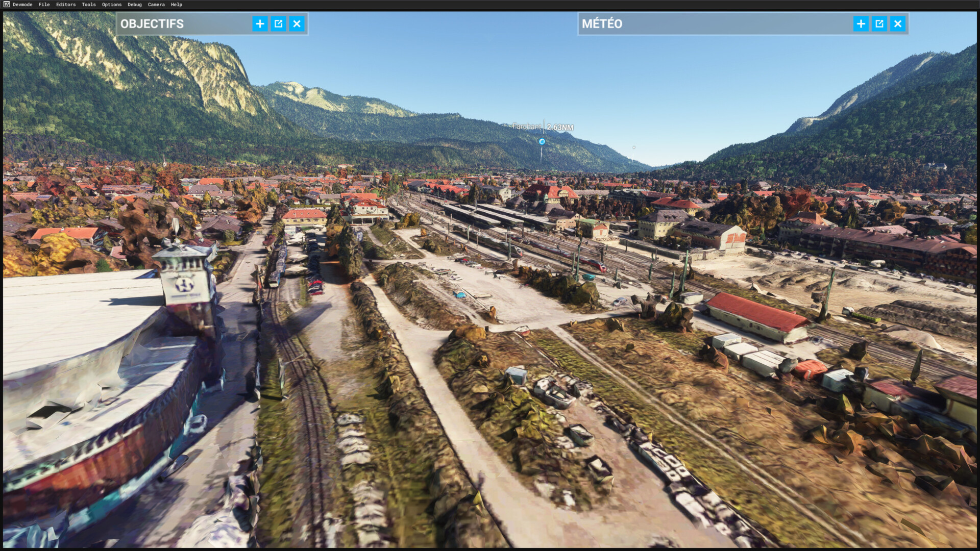Pop out the OBJECTIFS panel into a window
Viewport: 980px width, 551px height.
278,24
